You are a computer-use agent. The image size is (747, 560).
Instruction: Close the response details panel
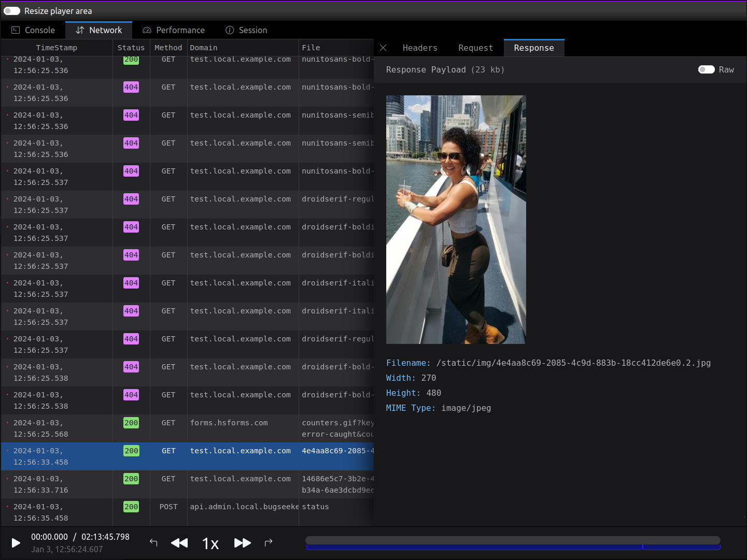(383, 48)
